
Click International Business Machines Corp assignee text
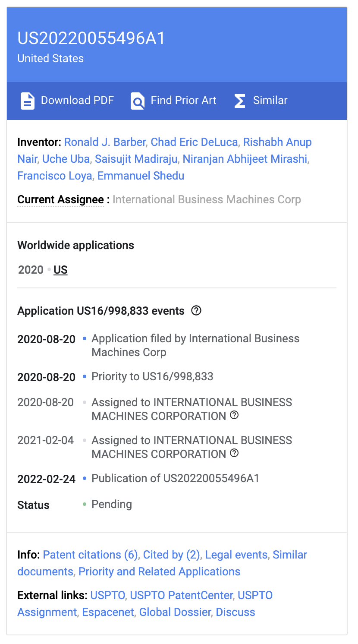point(207,200)
